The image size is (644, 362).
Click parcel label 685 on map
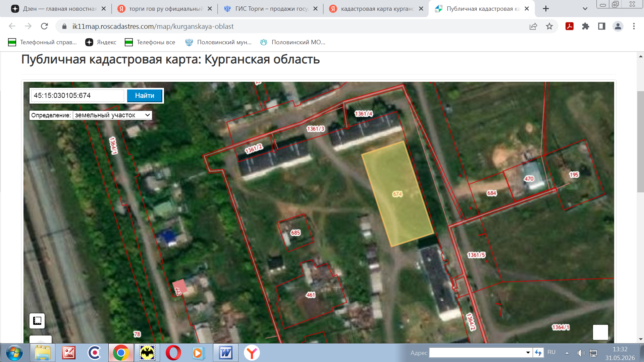tap(296, 233)
